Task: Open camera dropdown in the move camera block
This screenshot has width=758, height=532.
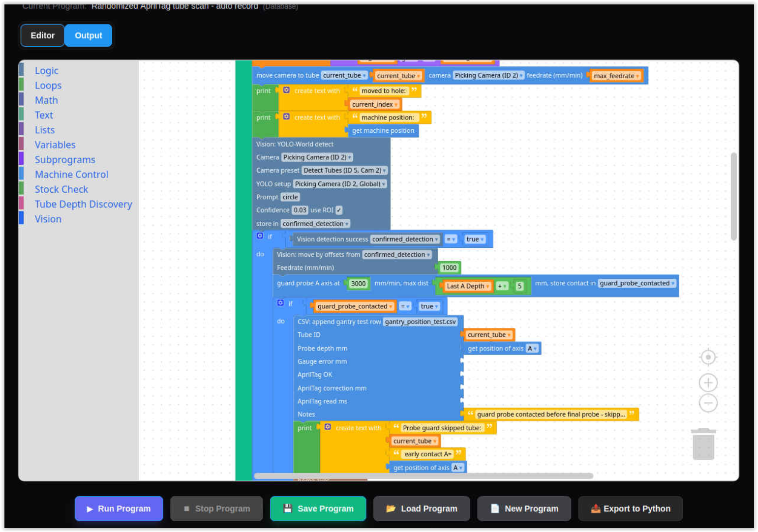Action: click(x=488, y=76)
